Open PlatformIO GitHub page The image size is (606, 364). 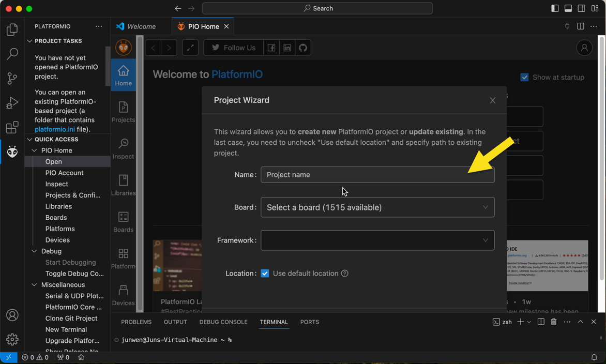pos(303,48)
